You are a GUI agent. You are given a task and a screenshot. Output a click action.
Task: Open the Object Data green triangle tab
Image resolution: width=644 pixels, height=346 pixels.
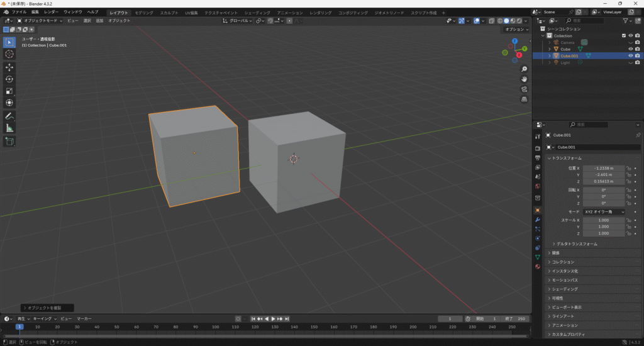tap(538, 257)
